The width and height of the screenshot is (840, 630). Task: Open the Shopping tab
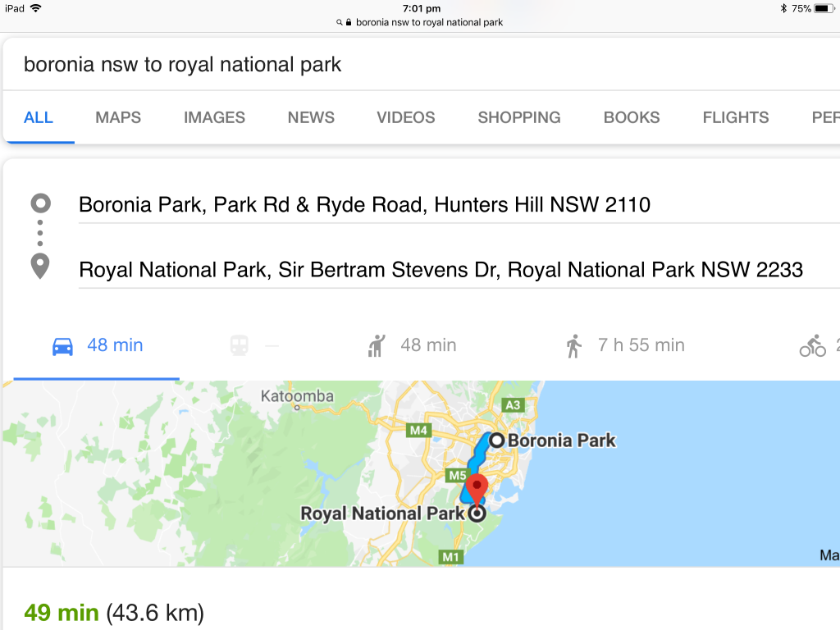[x=519, y=117]
